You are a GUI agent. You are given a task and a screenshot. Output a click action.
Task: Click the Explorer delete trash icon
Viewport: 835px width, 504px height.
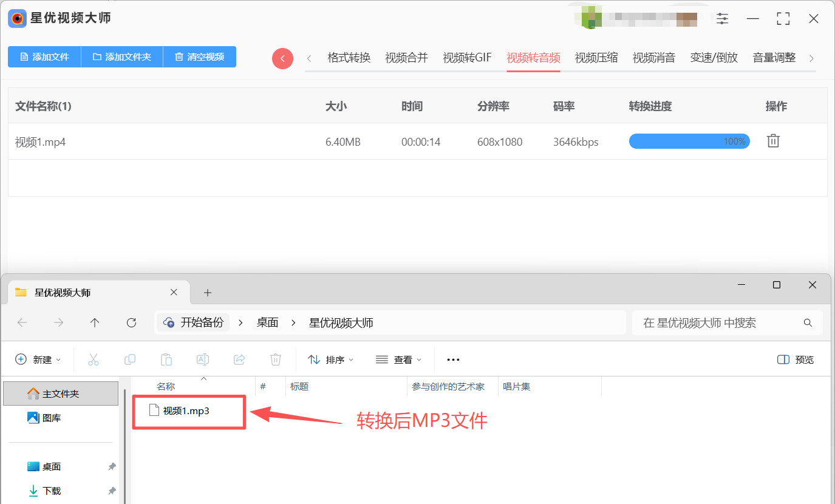276,359
